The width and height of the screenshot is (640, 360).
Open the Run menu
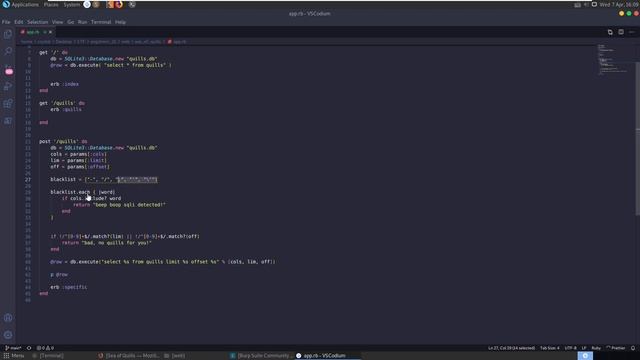(x=82, y=22)
